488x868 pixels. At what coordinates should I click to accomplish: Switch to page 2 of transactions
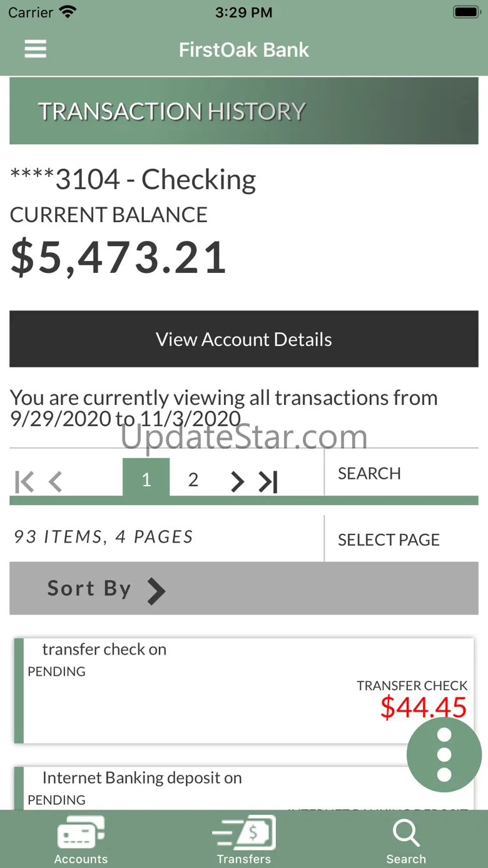193,479
